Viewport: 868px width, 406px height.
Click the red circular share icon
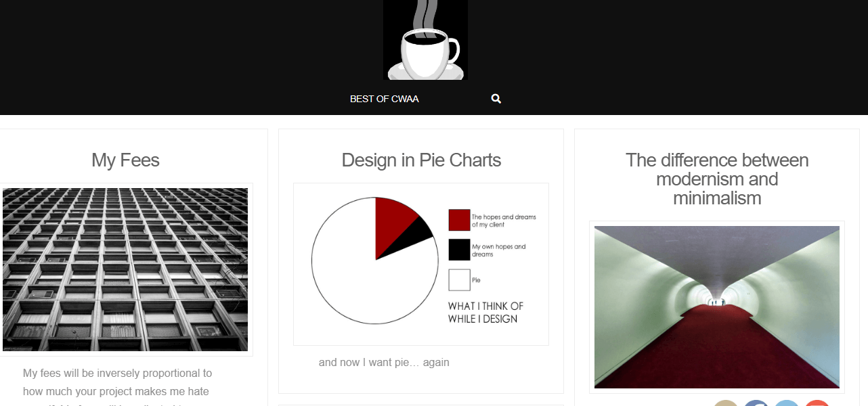pyautogui.click(x=817, y=403)
